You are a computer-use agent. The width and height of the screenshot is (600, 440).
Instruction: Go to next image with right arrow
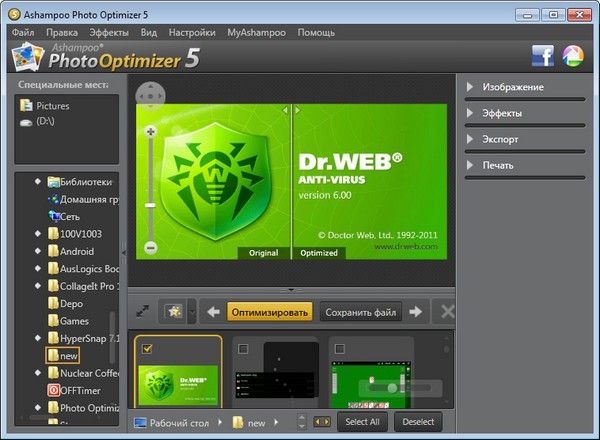(415, 312)
